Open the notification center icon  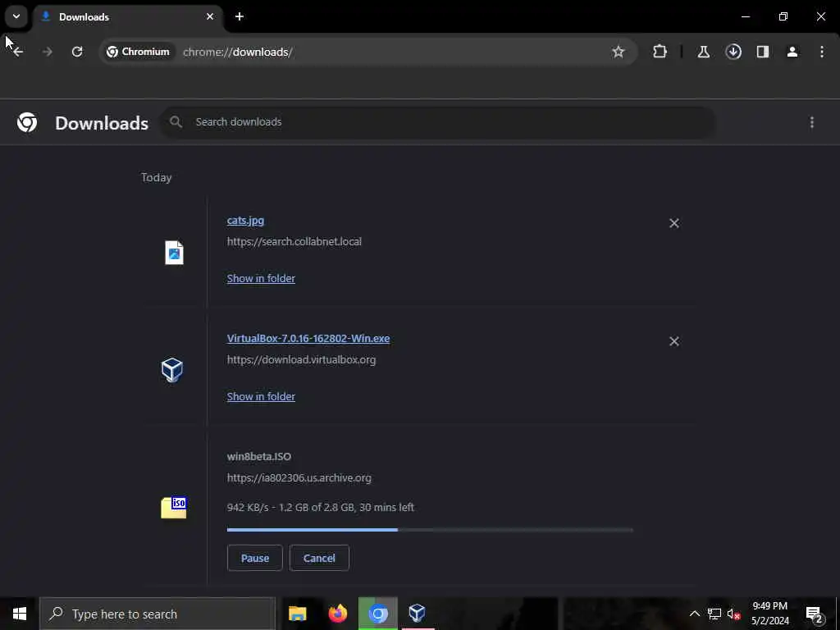coord(815,614)
